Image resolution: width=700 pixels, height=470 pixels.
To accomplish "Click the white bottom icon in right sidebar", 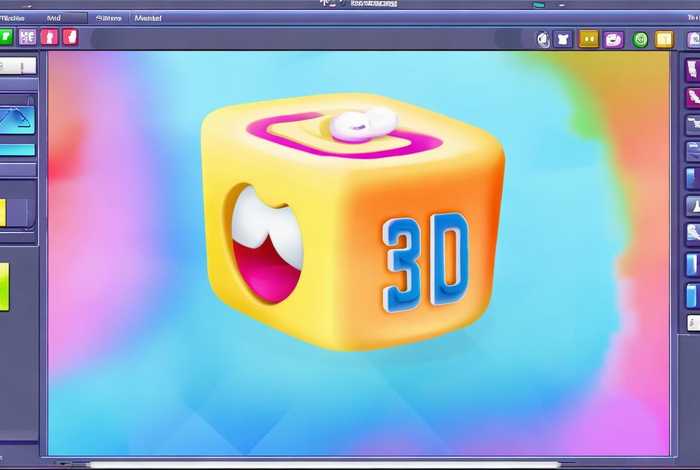I will [x=693, y=322].
